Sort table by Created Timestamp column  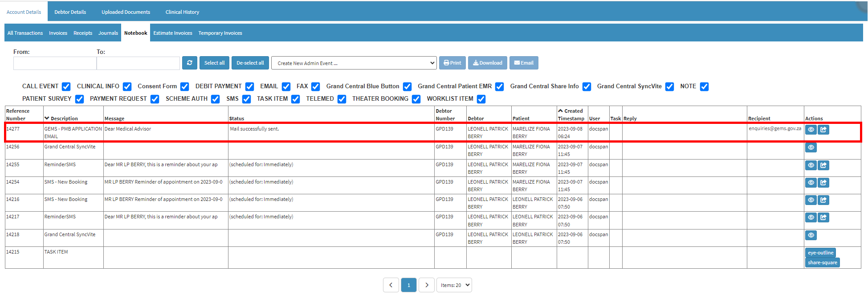point(572,115)
